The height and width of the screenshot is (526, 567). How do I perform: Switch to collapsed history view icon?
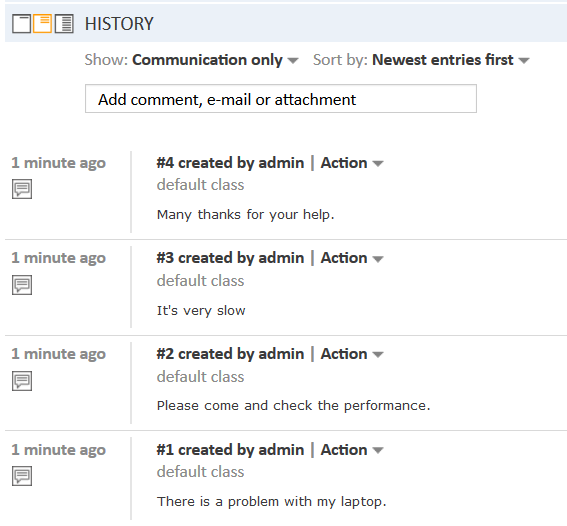[21, 24]
